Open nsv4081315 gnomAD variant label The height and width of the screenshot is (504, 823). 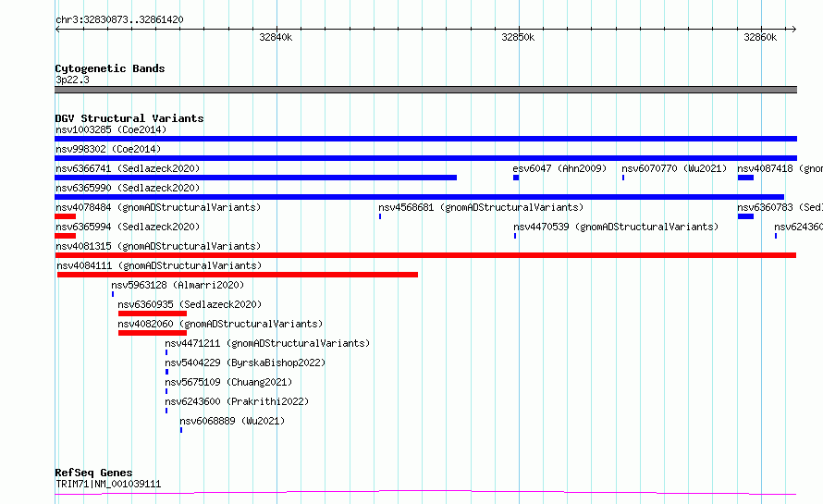[x=158, y=246]
